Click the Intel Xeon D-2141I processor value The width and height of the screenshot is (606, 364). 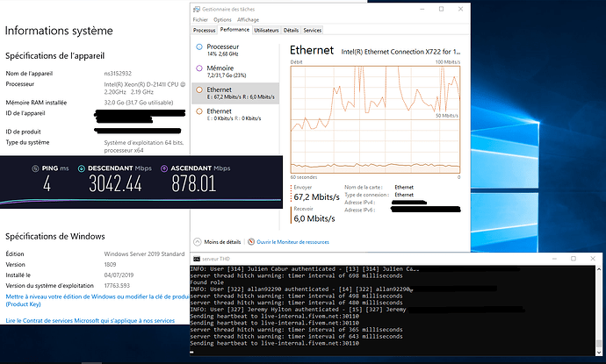tap(145, 88)
